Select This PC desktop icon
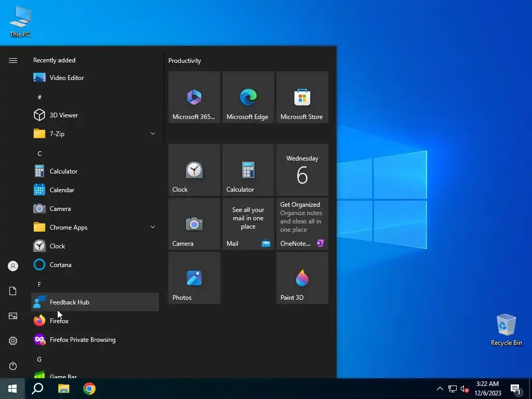 pyautogui.click(x=20, y=21)
